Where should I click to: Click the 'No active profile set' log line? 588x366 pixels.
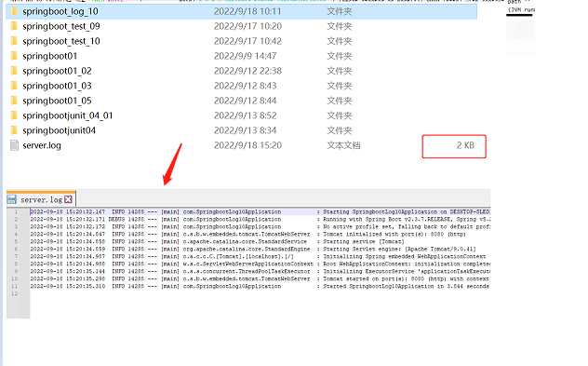261,226
